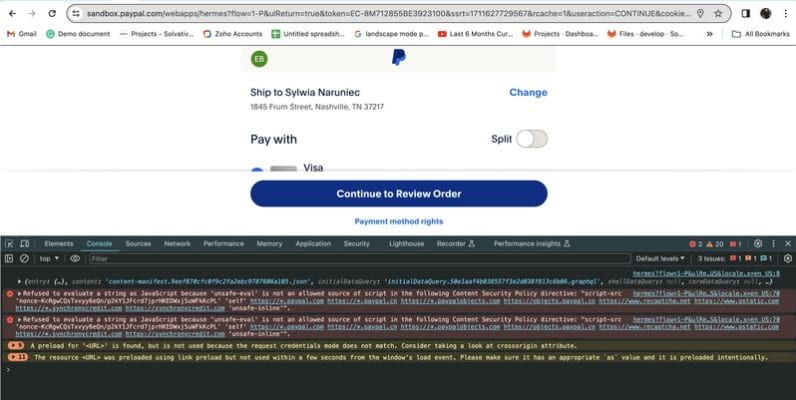Switch to the Console tab
Viewport: 796px width, 400px height.
99,244
